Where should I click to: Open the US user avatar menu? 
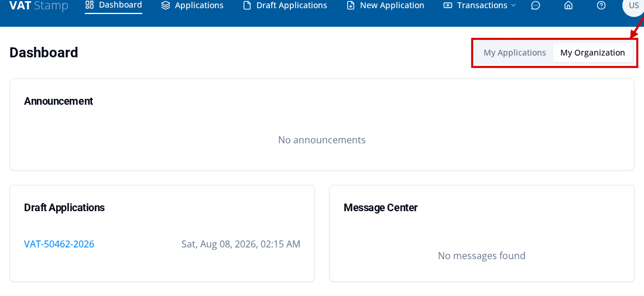(x=633, y=6)
